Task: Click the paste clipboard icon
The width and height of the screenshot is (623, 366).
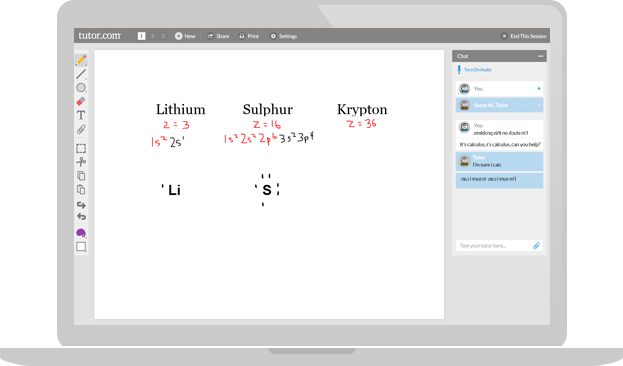Action: pyautogui.click(x=81, y=190)
